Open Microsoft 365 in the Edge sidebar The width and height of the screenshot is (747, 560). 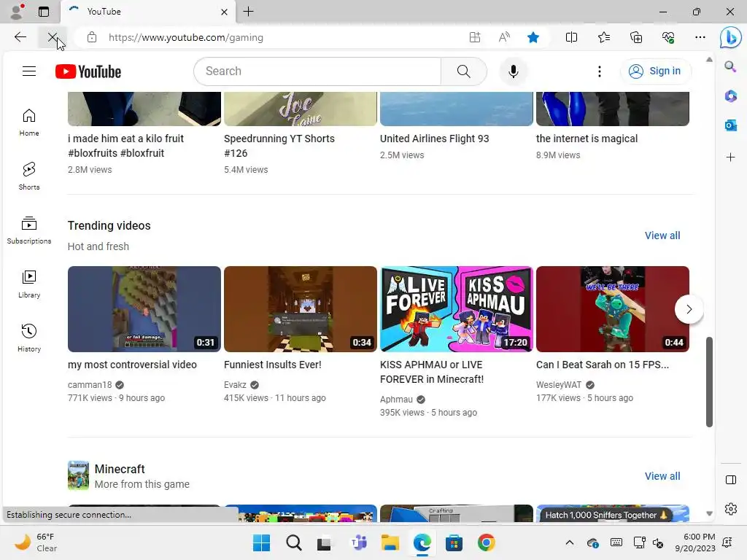[x=730, y=96]
